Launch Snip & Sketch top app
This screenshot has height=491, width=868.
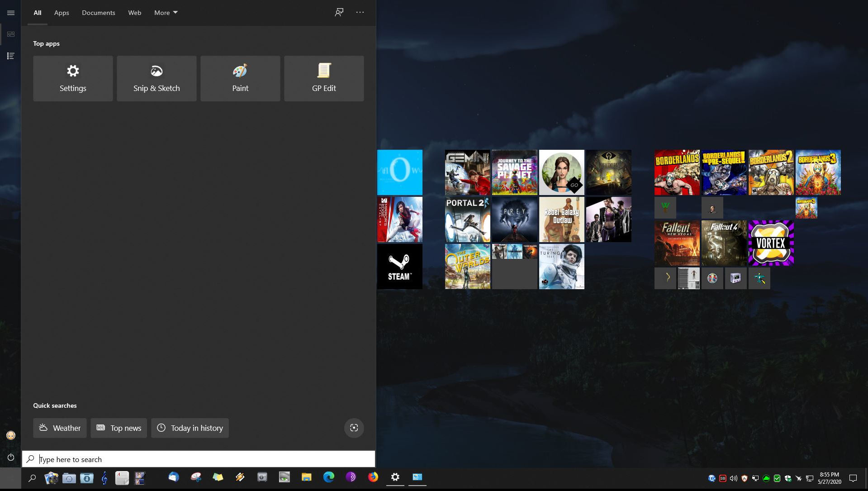[157, 78]
